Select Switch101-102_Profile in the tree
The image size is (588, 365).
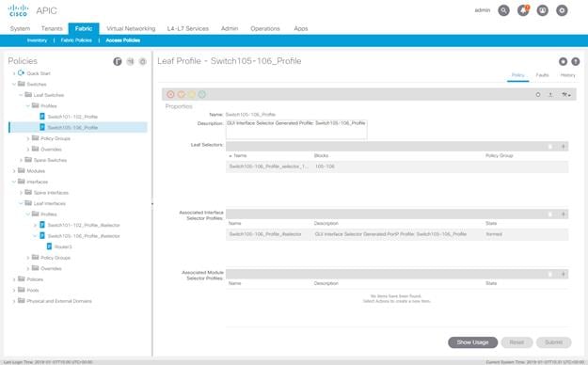pyautogui.click(x=72, y=117)
